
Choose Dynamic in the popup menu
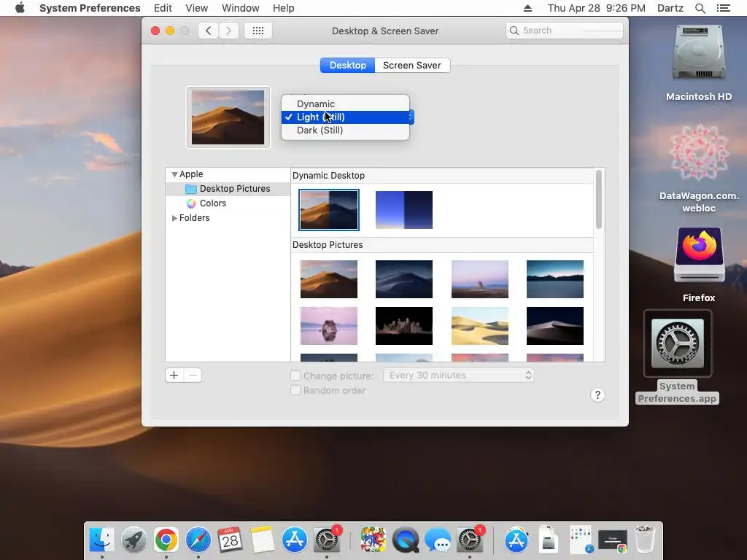[x=345, y=104]
